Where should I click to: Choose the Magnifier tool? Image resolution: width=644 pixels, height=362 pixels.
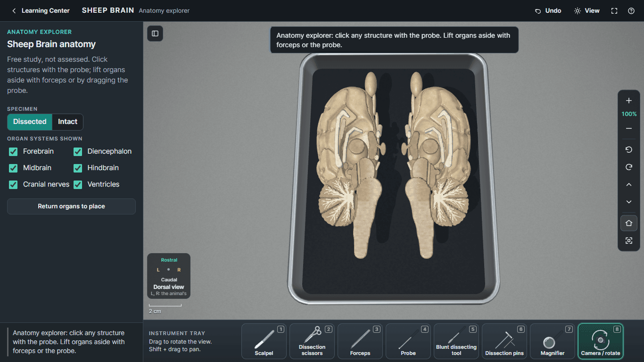(x=553, y=341)
